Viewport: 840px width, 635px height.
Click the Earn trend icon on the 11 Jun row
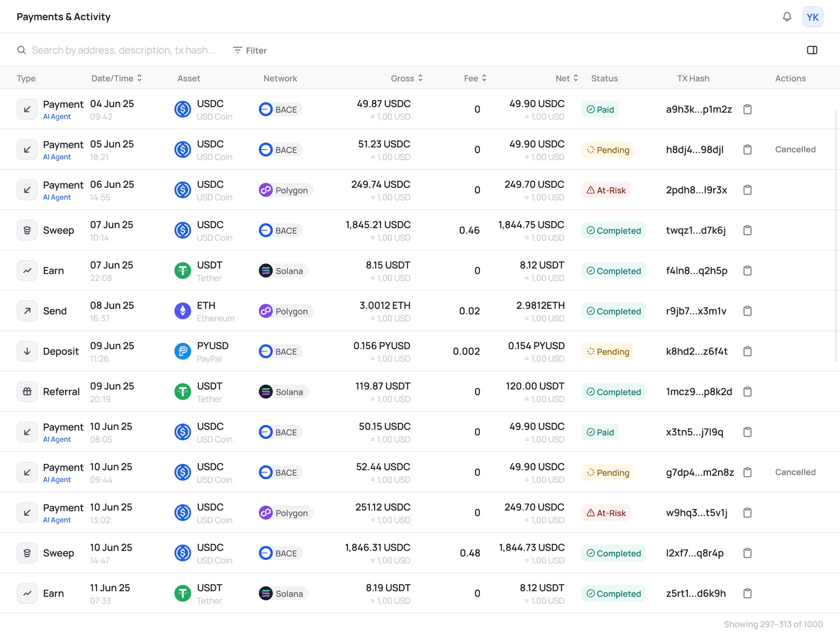pos(27,593)
